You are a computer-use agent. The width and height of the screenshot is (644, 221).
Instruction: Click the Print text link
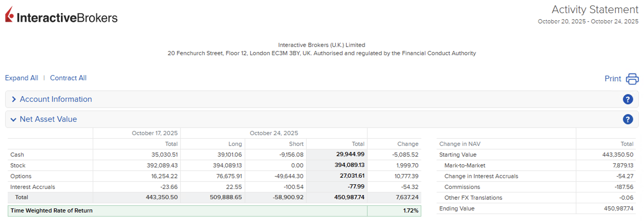[613, 79]
